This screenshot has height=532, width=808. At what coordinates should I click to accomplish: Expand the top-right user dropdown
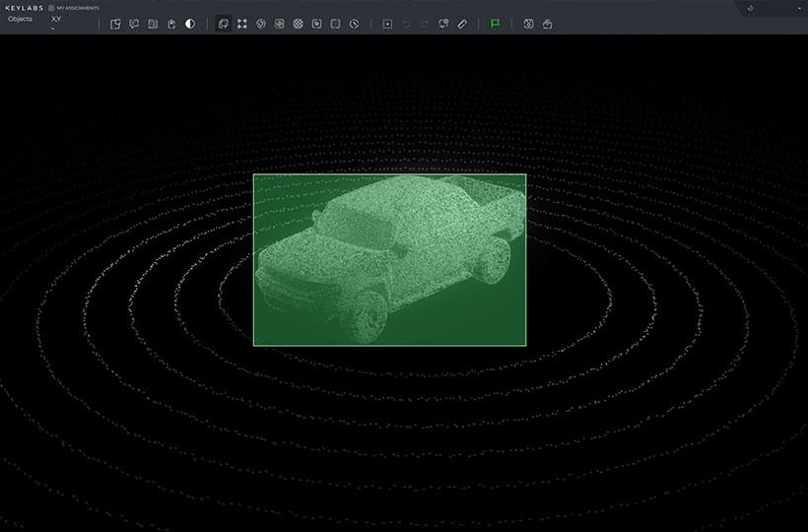(x=799, y=8)
